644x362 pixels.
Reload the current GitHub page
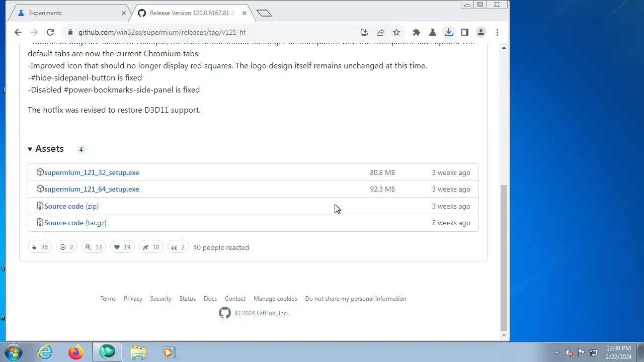(50, 32)
